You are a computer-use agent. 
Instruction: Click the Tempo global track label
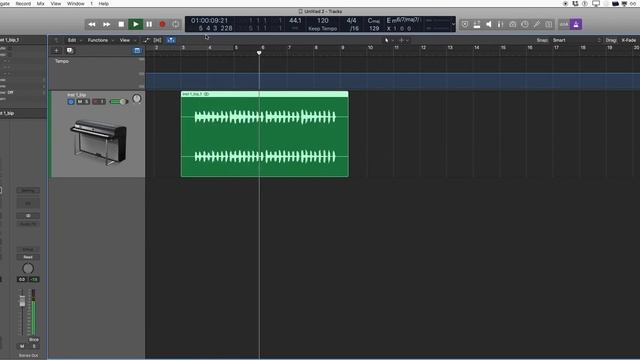pos(62,61)
